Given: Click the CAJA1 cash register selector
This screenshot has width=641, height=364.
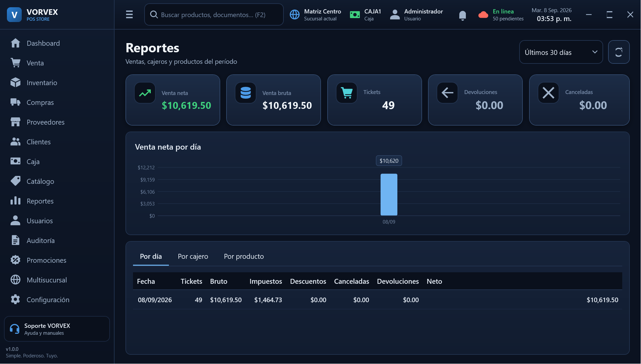Looking at the screenshot, I should (365, 15).
